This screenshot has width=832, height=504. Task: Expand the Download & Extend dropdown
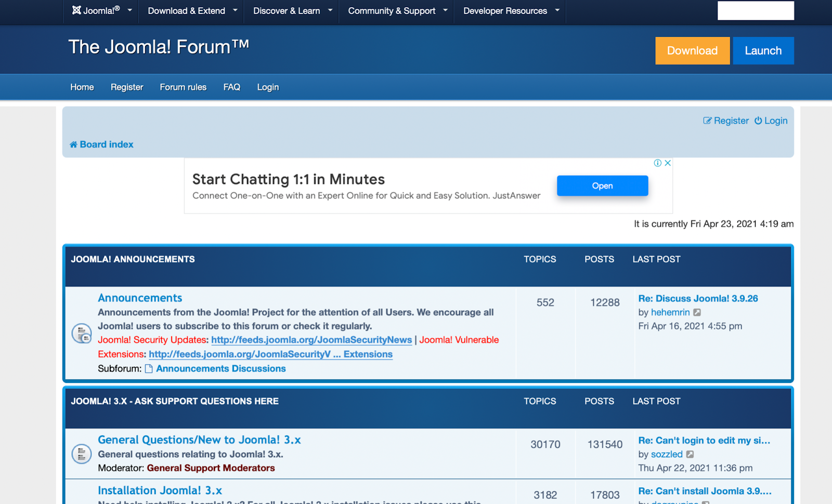coord(235,10)
